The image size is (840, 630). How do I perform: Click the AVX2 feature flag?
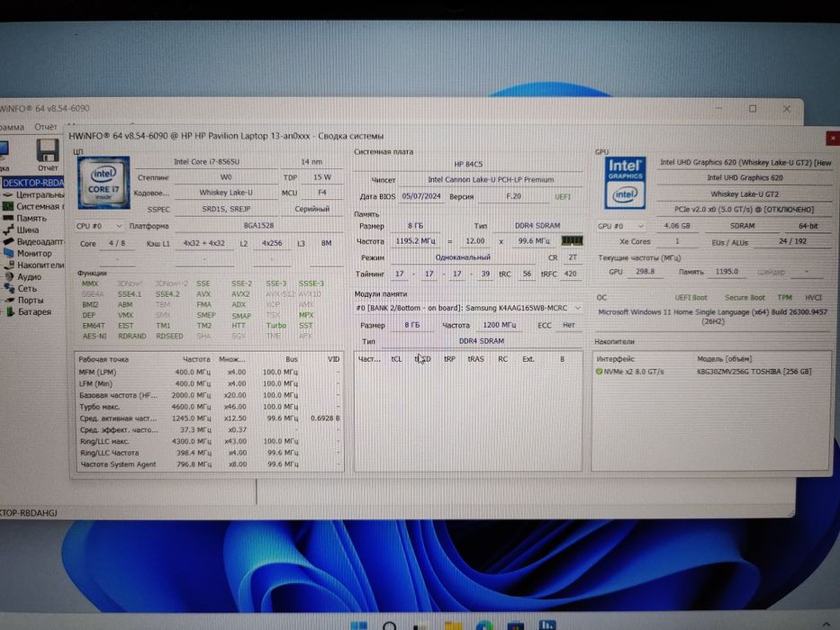(x=240, y=294)
